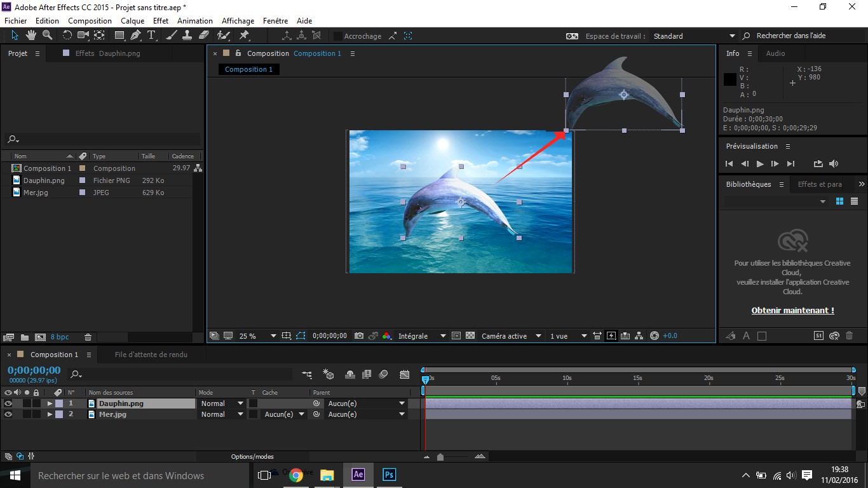Select the Zoom magnifier tool

47,36
